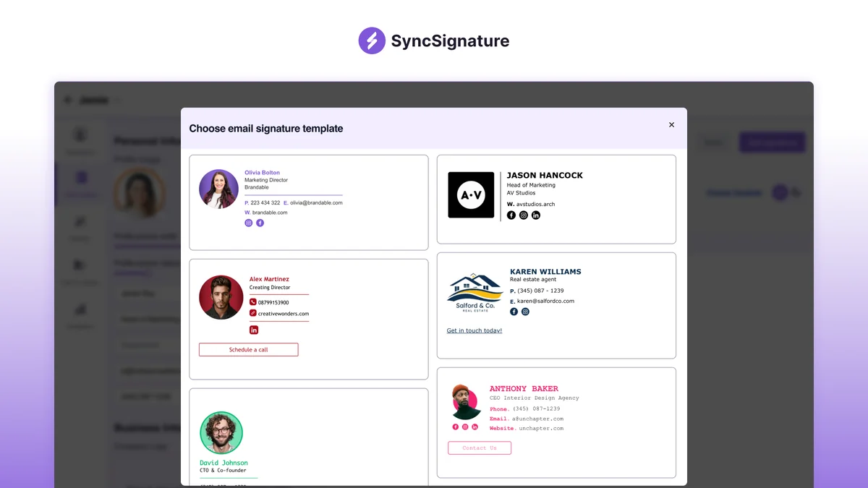Click Instagram icon in Olivia Bolton's signature
Viewport: 868px width, 488px height.
(248, 223)
